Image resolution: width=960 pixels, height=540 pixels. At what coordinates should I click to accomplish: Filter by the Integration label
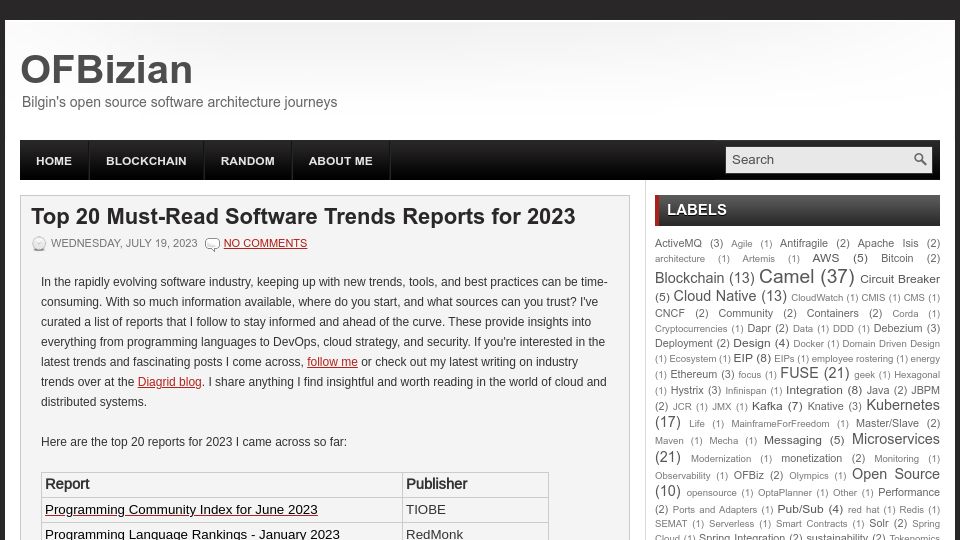(x=814, y=390)
